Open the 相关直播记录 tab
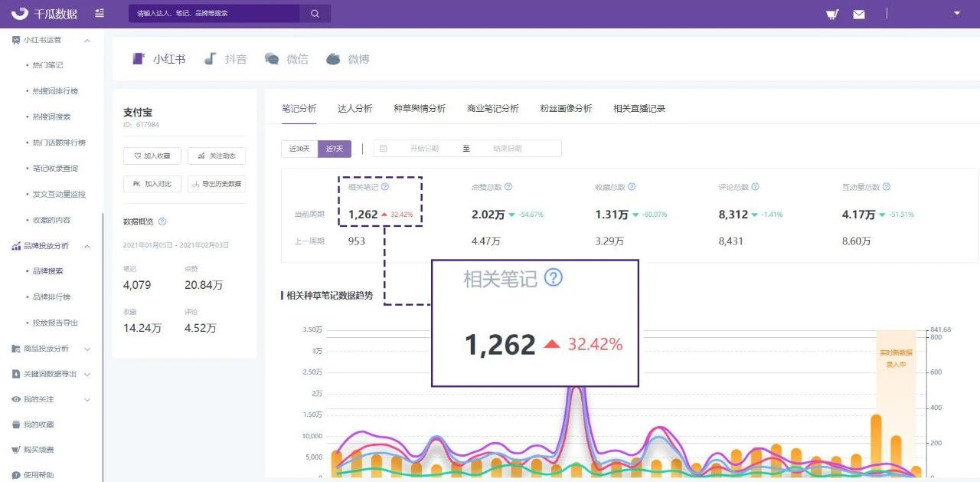The width and height of the screenshot is (980, 482). pos(639,109)
